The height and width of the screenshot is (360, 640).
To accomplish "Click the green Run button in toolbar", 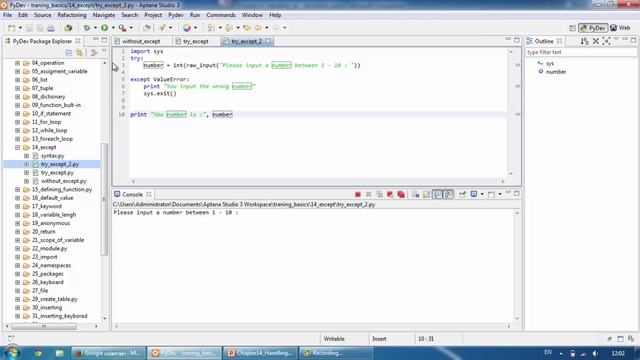I will [x=104, y=28].
